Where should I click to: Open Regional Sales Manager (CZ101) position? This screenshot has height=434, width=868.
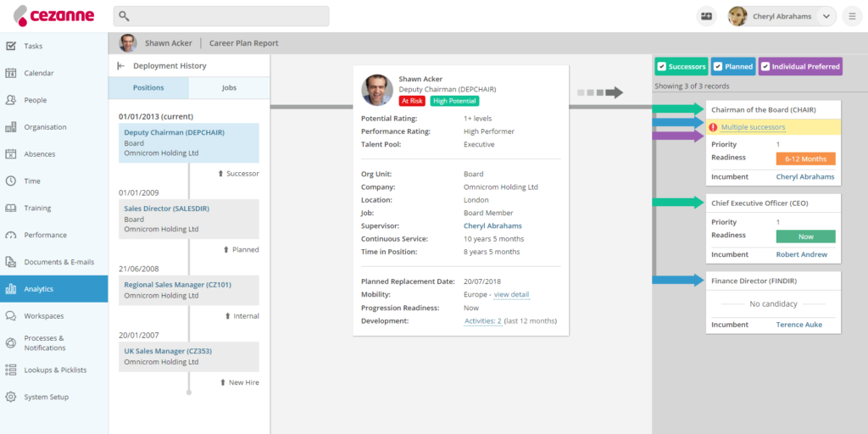[x=178, y=285]
